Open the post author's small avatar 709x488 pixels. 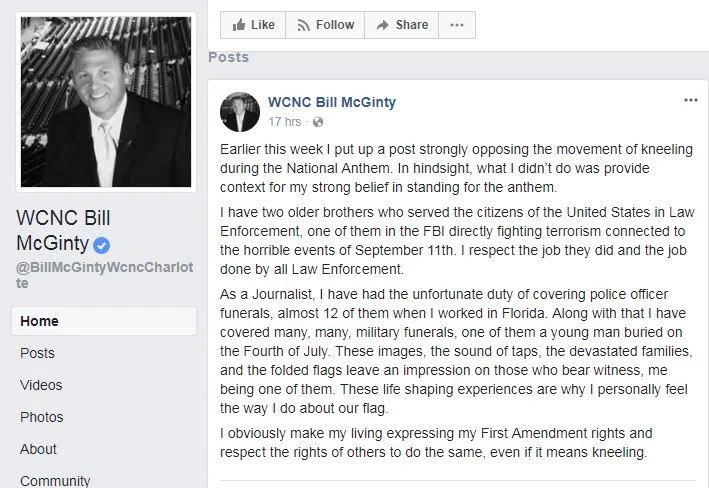pyautogui.click(x=240, y=112)
